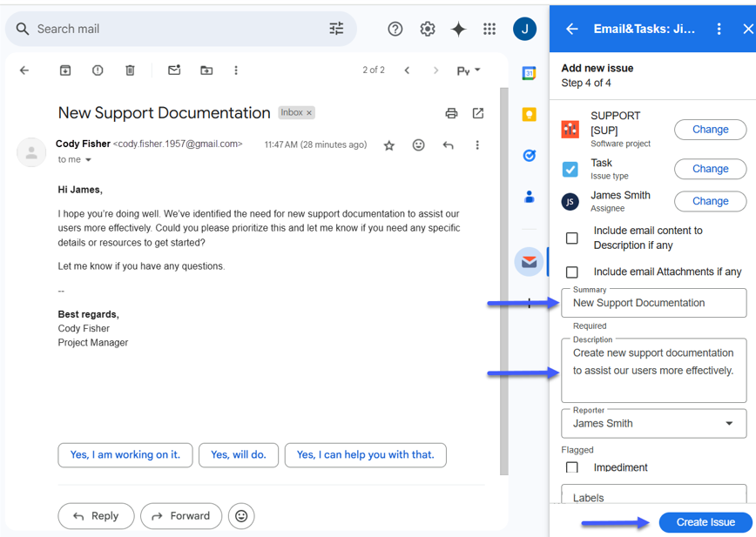This screenshot has width=756, height=537.
Task: Report this email as spam
Action: 98,70
